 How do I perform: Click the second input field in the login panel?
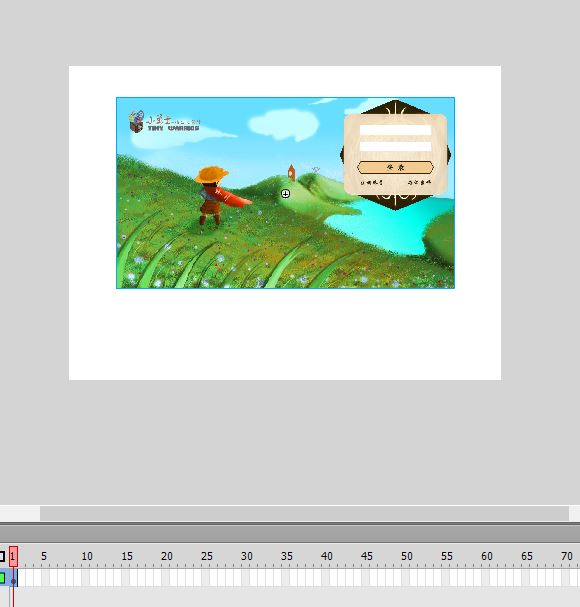coord(395,146)
